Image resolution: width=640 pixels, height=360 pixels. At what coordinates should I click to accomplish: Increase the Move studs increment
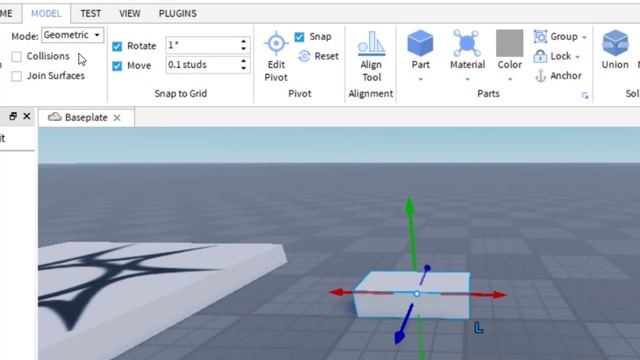(244, 61)
